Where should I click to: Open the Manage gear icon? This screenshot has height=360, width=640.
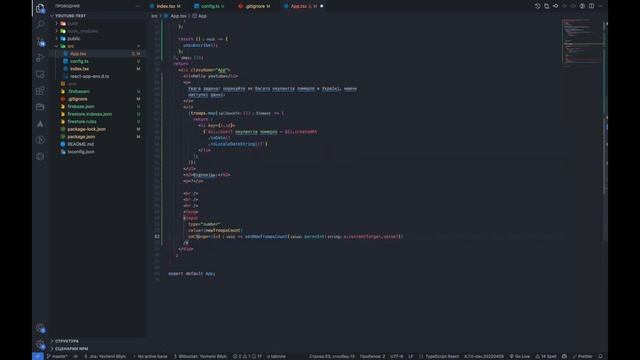click(x=40, y=345)
